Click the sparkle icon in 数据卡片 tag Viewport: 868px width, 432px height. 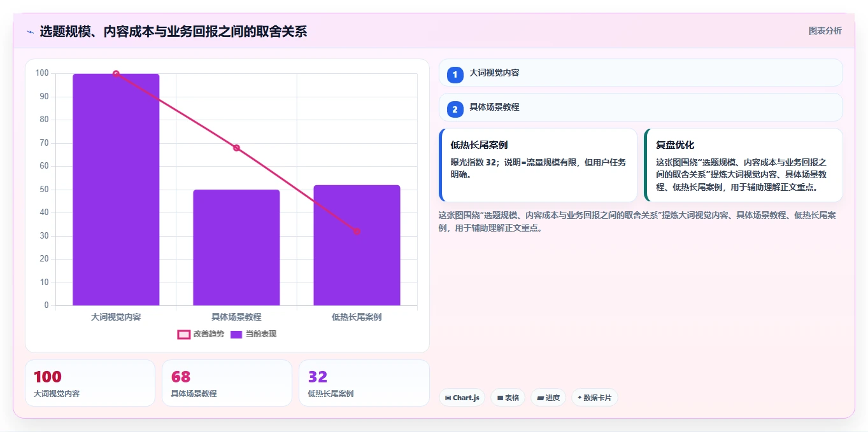tap(580, 398)
